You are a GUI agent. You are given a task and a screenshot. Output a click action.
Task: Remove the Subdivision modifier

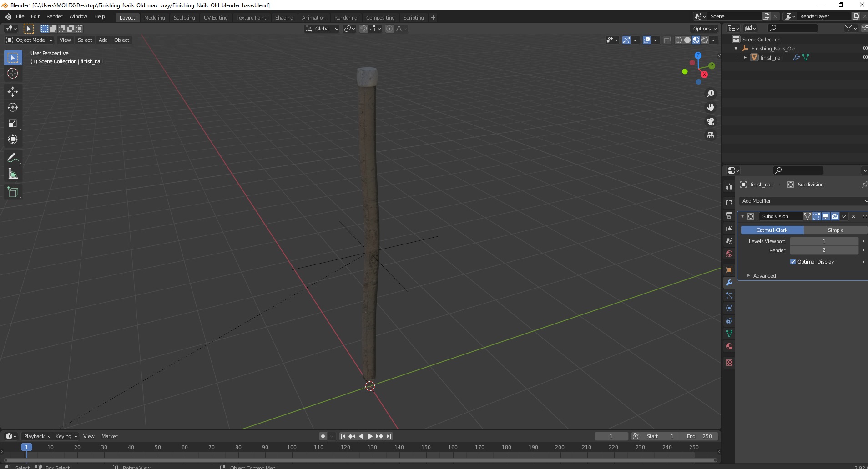point(853,216)
